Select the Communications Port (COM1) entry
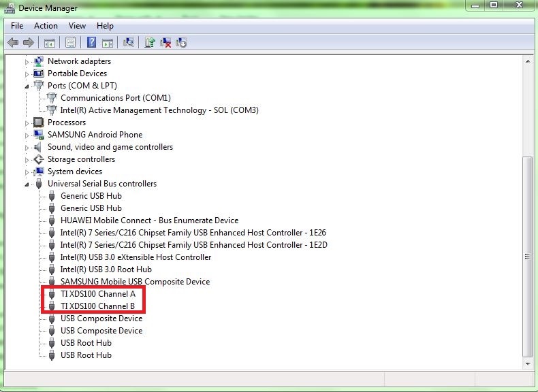 coord(116,98)
